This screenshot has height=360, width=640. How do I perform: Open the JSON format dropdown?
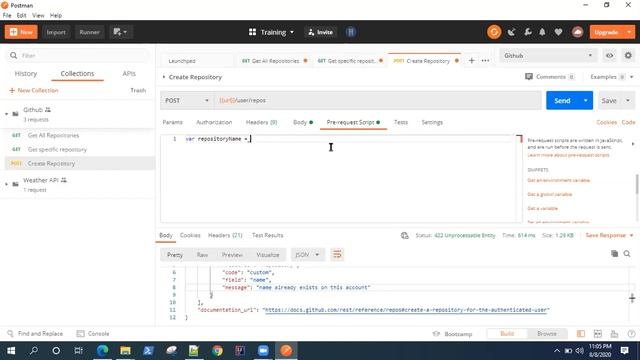(307, 255)
